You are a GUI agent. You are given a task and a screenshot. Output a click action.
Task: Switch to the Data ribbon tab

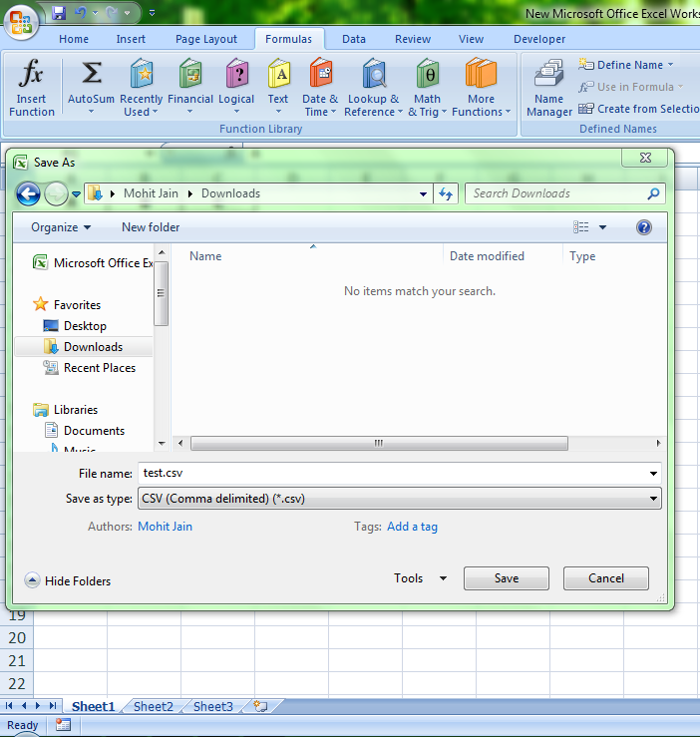click(354, 39)
